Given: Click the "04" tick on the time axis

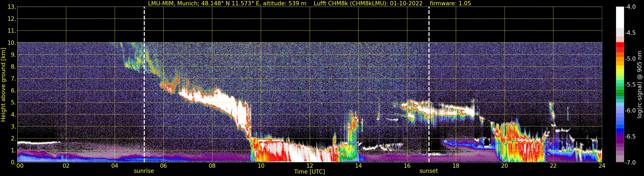Looking at the screenshot, I should [115, 166].
